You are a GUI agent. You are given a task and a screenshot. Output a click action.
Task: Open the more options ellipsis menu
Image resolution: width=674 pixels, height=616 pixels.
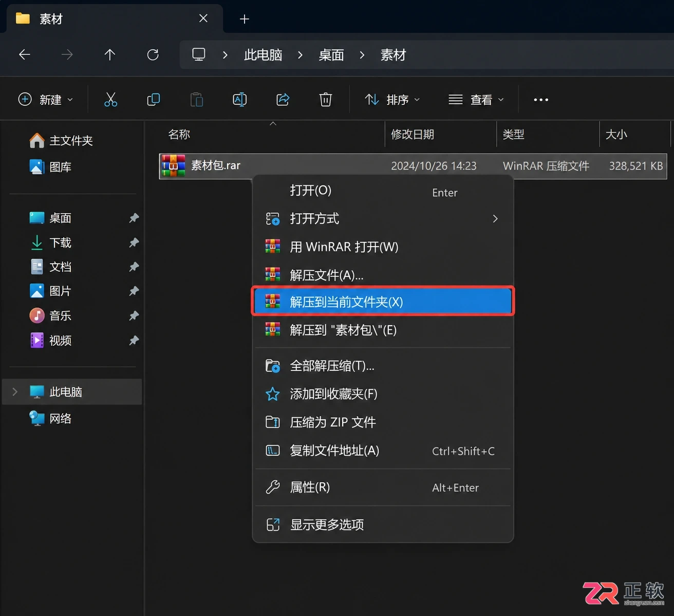541,100
